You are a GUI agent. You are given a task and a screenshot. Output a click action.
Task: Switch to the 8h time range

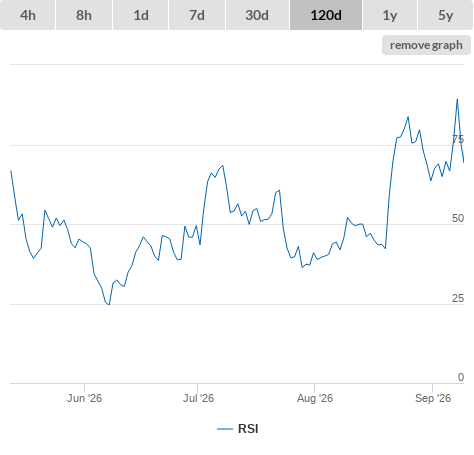[84, 15]
